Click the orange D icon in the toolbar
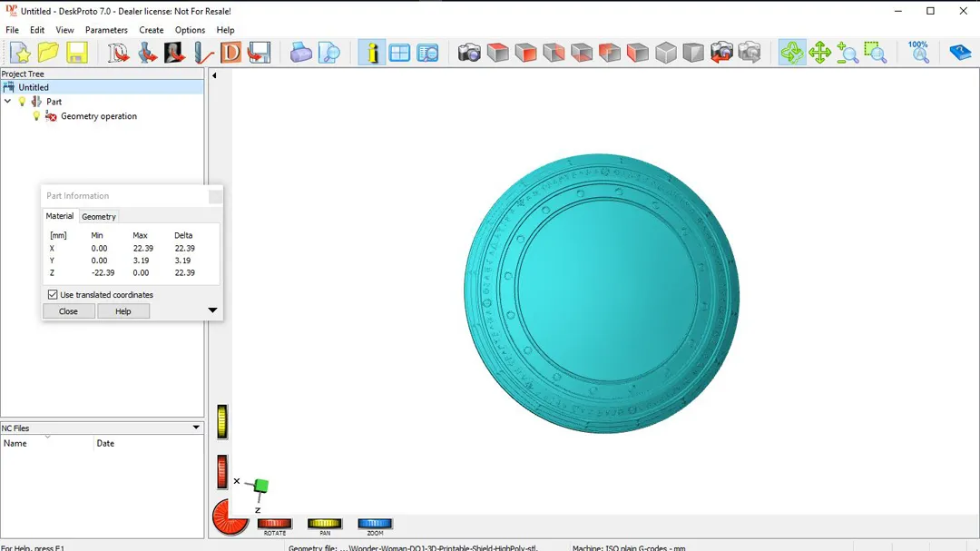The width and height of the screenshot is (980, 551). click(x=230, y=53)
